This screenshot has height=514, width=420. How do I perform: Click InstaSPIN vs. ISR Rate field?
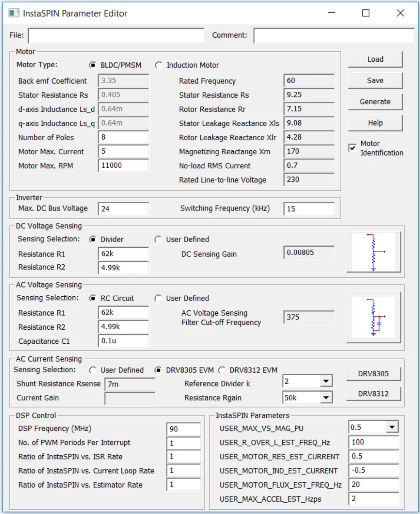coord(184,456)
